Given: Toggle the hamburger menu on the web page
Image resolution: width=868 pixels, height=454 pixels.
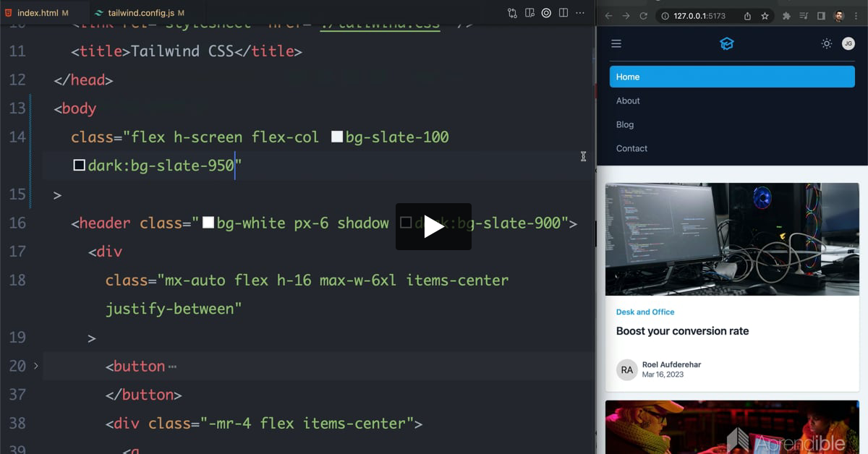Looking at the screenshot, I should [616, 44].
